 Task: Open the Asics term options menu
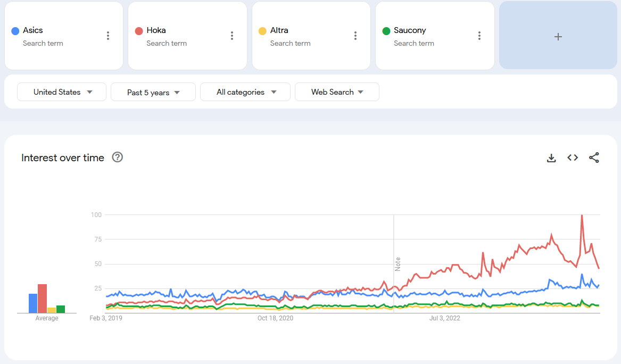107,36
